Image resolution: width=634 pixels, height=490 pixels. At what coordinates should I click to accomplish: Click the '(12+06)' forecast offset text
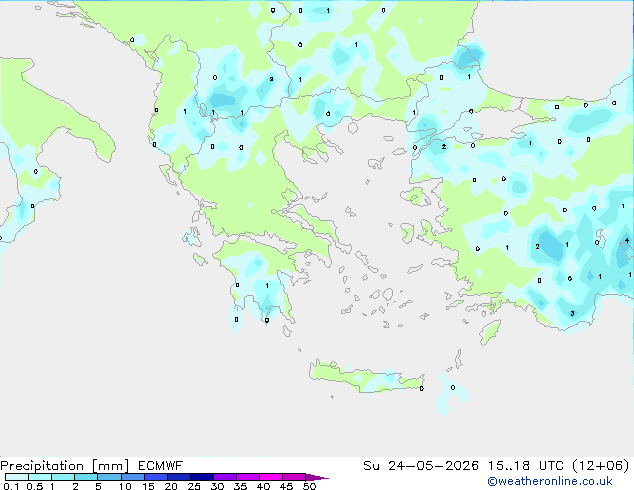point(601,466)
